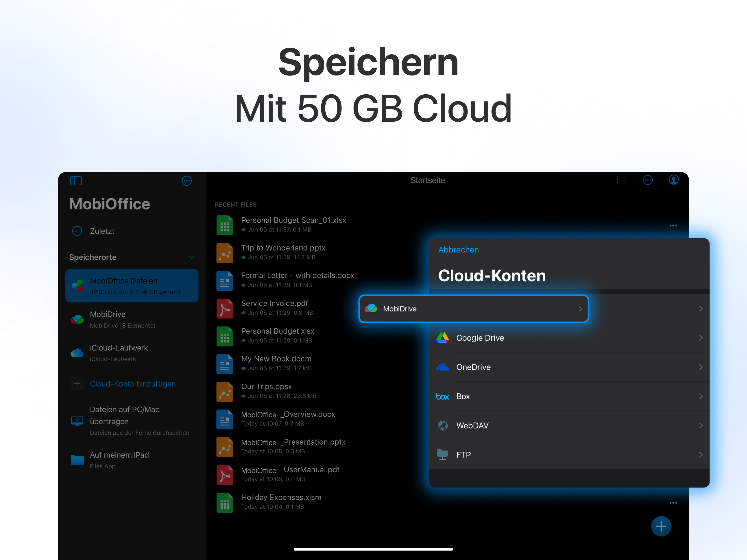Viewport: 747px width, 560px height.
Task: Open MobiOffice _Overview.docx file icon
Action: pyautogui.click(x=224, y=419)
